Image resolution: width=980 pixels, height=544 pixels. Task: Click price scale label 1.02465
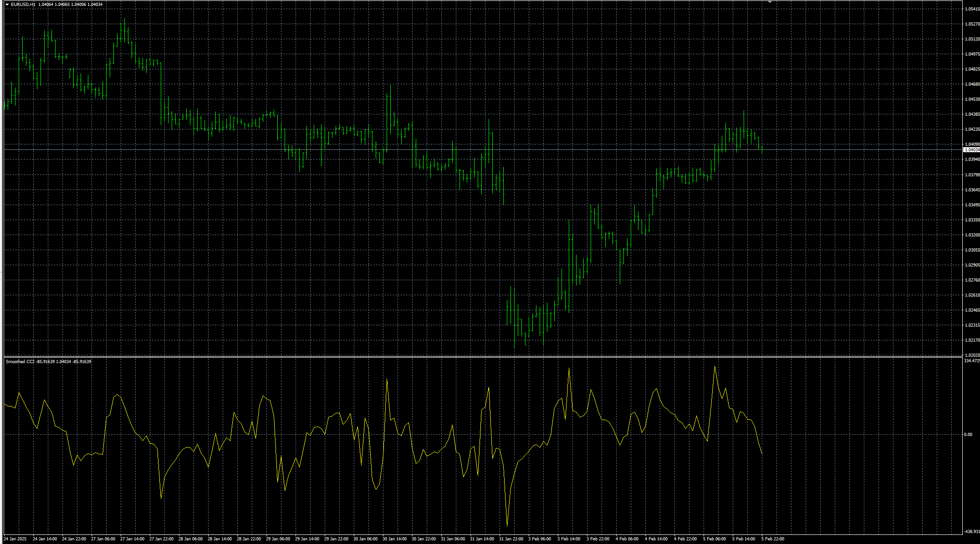click(x=972, y=310)
